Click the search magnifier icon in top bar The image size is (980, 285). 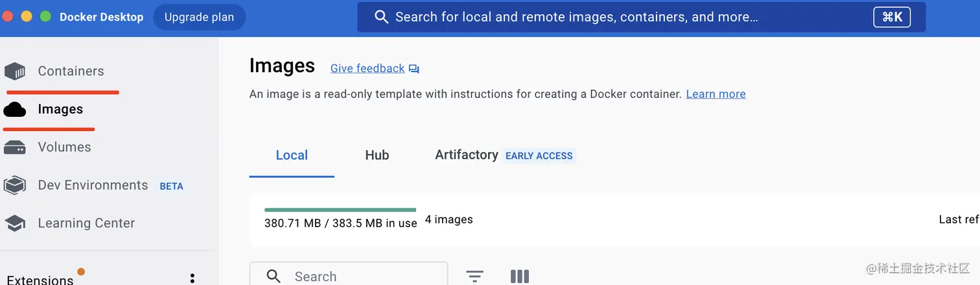pos(382,17)
